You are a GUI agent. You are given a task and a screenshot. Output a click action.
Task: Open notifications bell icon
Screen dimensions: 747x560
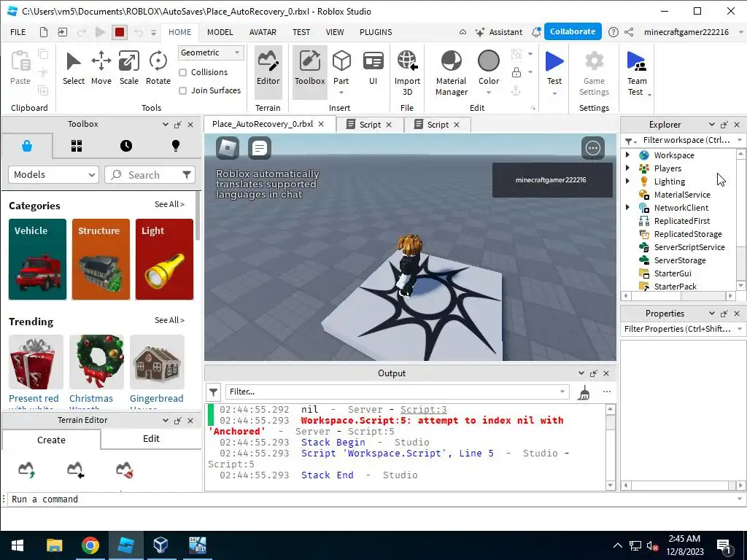pos(536,32)
